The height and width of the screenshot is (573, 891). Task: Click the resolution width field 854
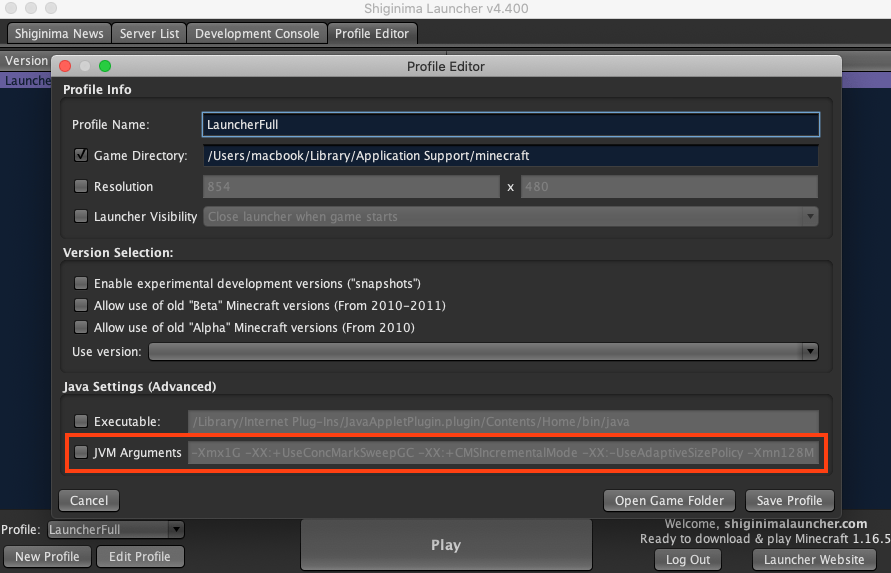click(351, 186)
